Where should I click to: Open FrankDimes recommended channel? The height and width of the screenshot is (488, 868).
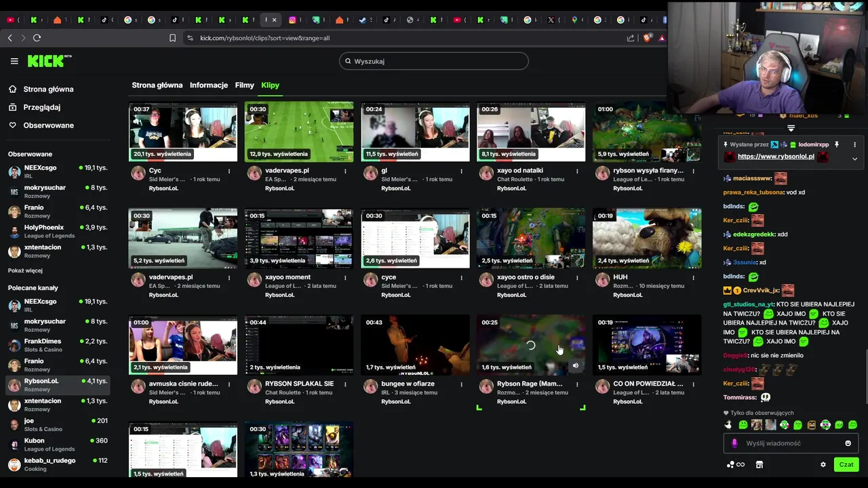click(x=57, y=345)
